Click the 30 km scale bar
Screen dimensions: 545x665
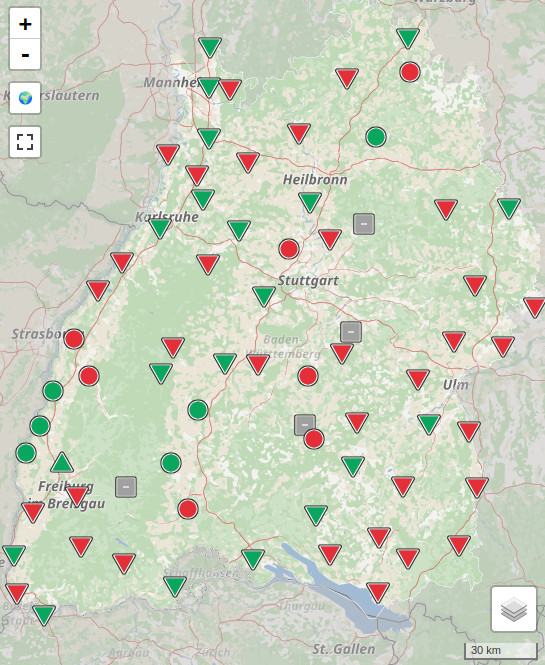click(500, 650)
